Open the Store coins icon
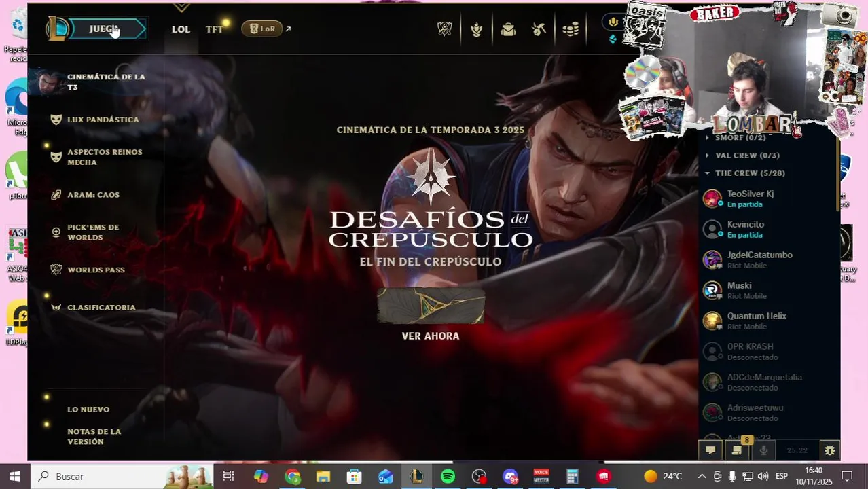Screen dimensions: 868x489 point(571,29)
